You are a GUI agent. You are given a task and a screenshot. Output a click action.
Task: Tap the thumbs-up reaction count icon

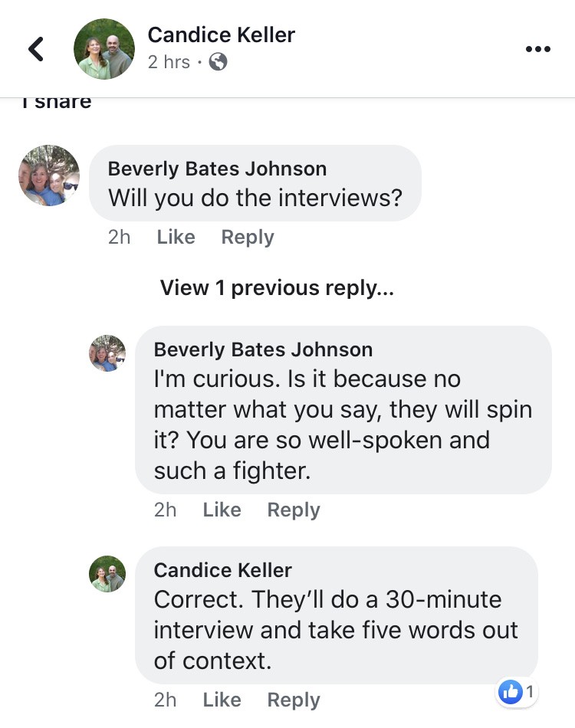(510, 692)
